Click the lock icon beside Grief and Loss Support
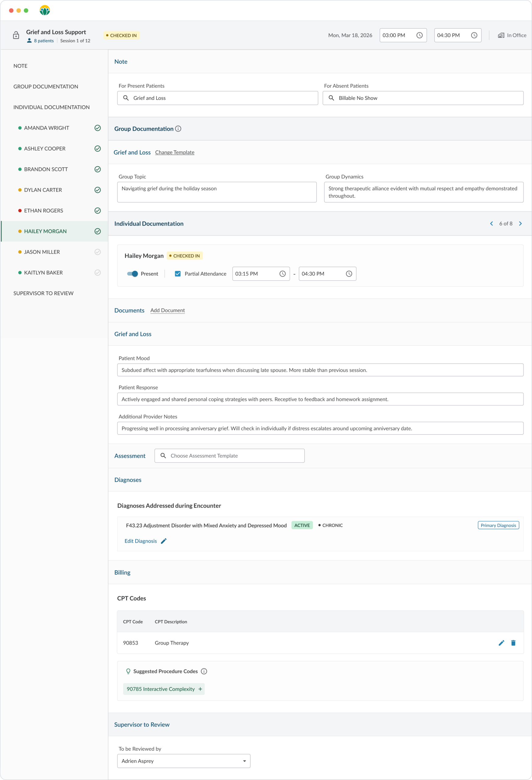The image size is (532, 780). [16, 35]
